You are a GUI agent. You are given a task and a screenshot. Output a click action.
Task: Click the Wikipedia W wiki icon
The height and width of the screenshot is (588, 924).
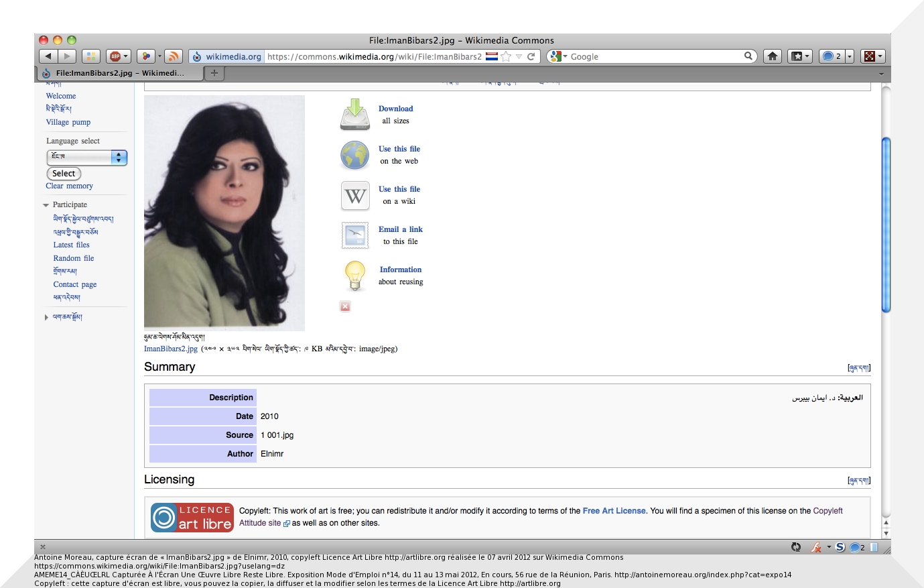tap(354, 196)
